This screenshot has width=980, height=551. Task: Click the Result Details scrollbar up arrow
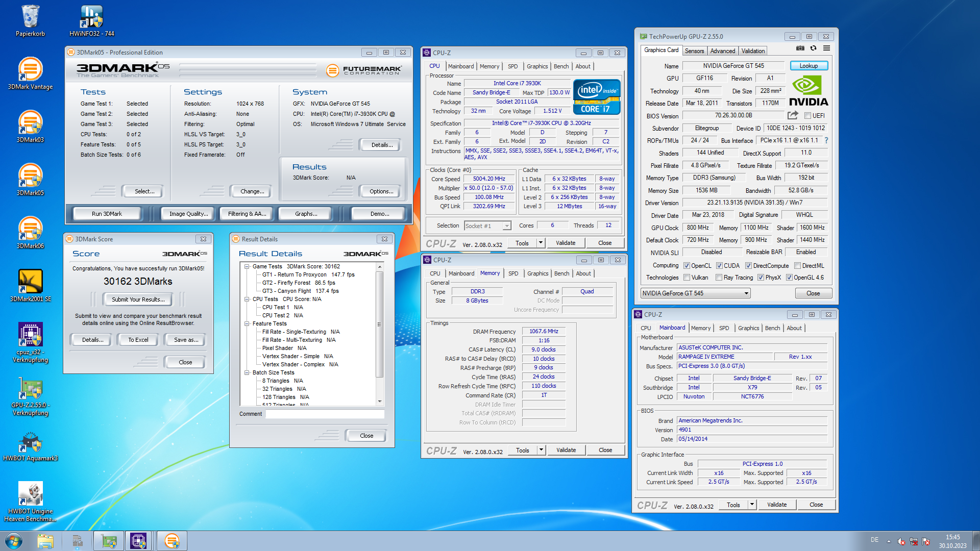[380, 267]
